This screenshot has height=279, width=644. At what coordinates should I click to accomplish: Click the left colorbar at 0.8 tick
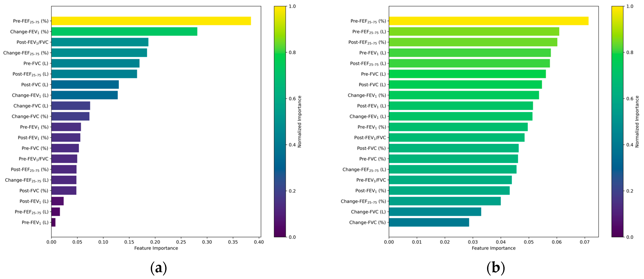tap(280, 52)
